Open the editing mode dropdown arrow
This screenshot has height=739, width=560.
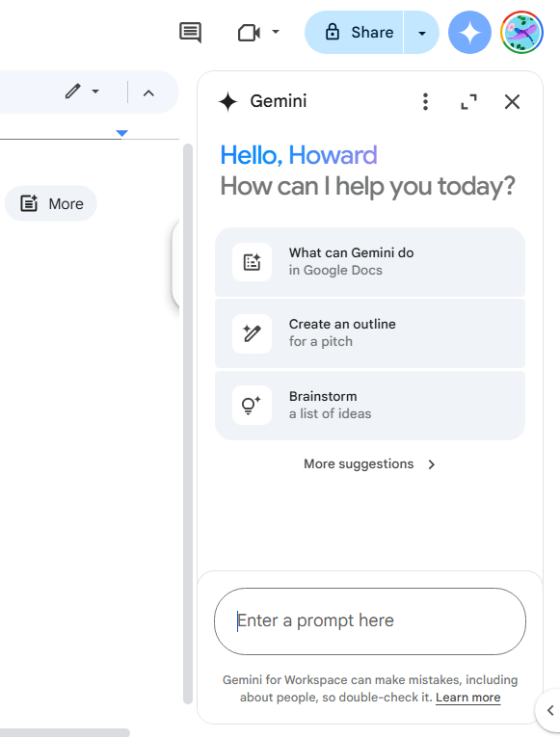[x=95, y=91]
